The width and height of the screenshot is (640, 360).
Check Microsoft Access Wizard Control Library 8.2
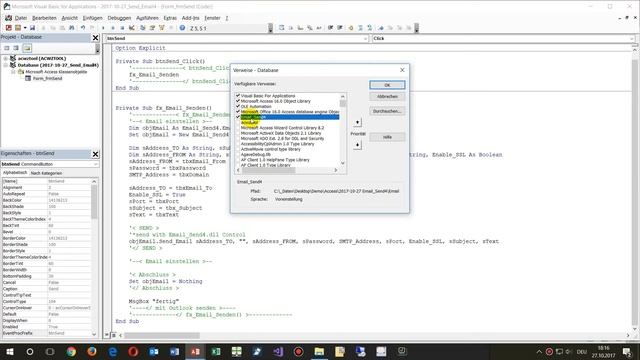pos(238,128)
